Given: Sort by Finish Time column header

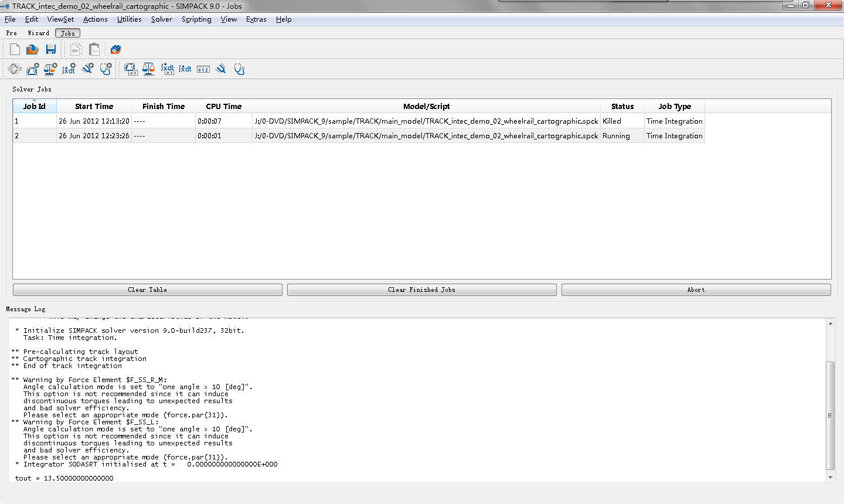Looking at the screenshot, I should [x=164, y=106].
